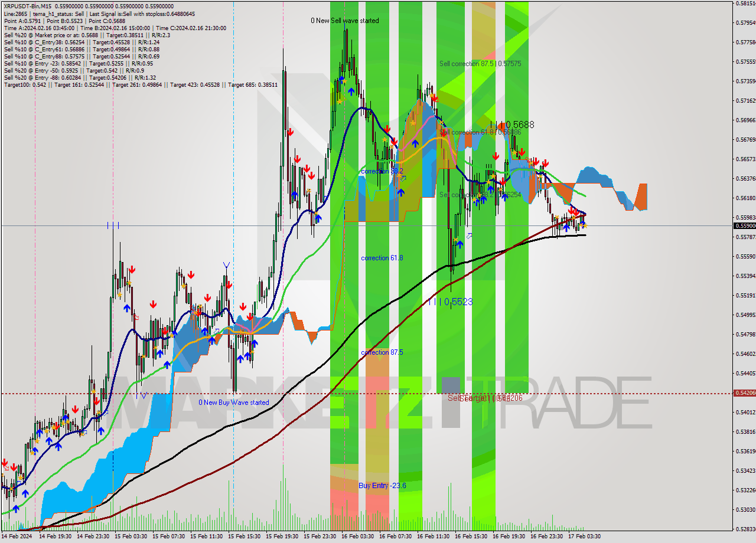Click the 0.57758 price axis label

(746, 42)
